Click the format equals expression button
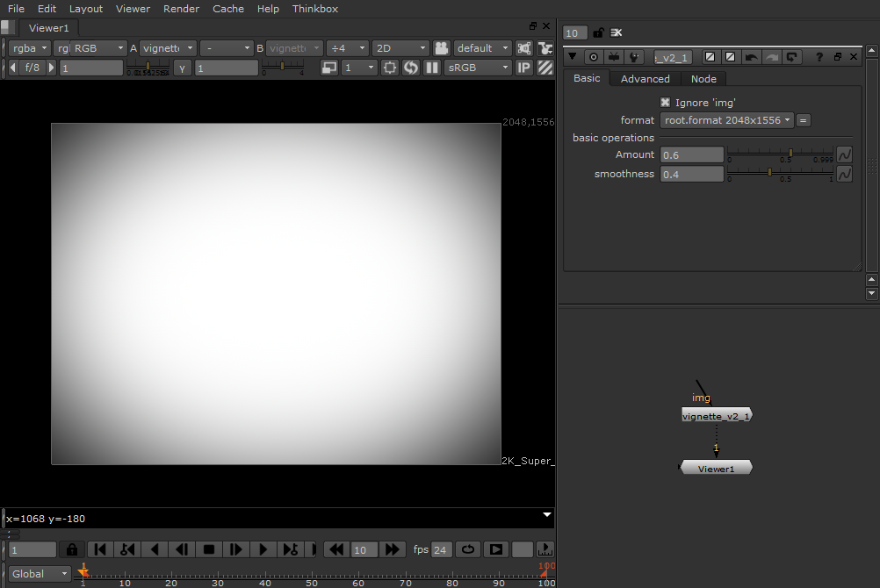Viewport: 880px width, 588px height. click(x=803, y=120)
